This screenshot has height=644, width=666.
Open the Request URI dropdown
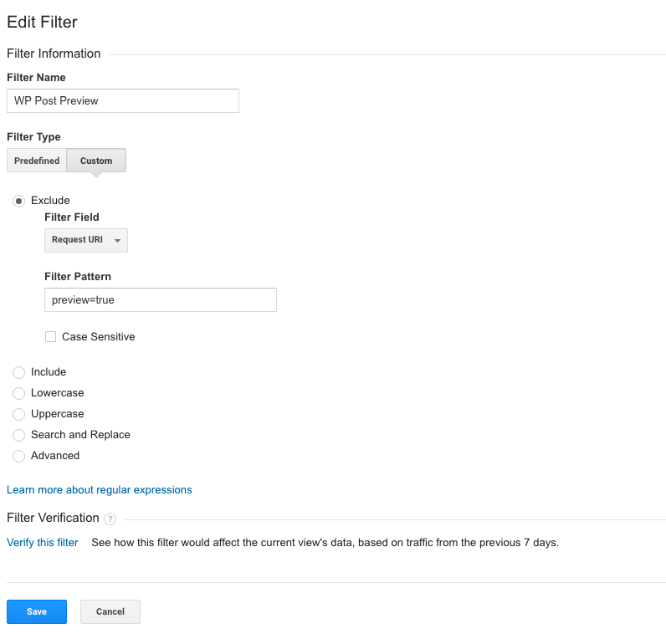(85, 240)
